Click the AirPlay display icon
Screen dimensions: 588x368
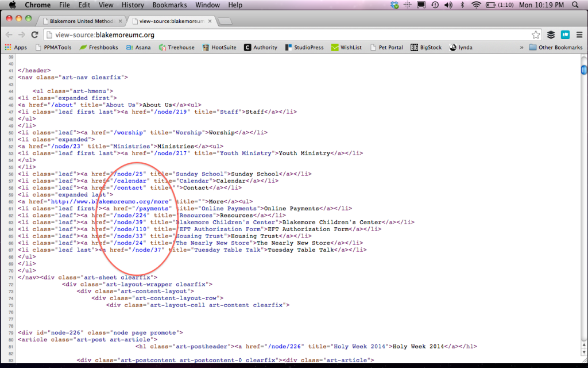click(421, 5)
